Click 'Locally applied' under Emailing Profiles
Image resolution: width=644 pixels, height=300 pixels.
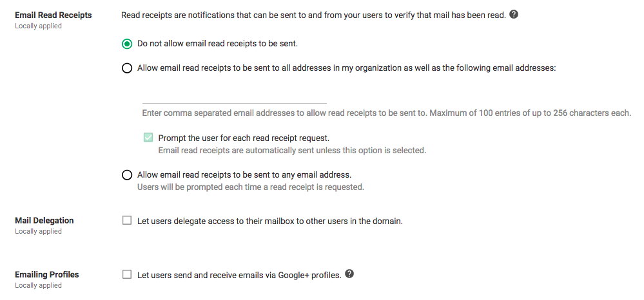[x=39, y=285]
